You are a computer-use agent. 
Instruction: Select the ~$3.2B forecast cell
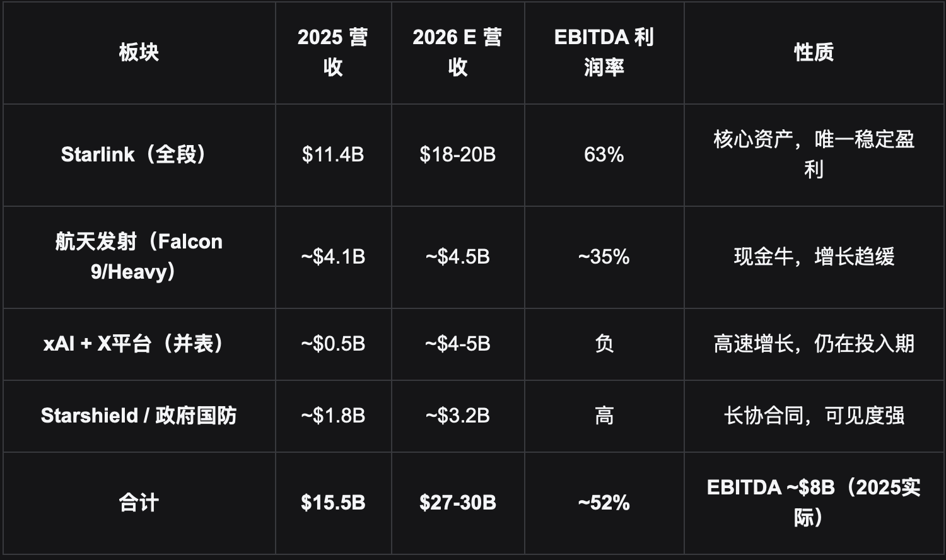pos(457,416)
